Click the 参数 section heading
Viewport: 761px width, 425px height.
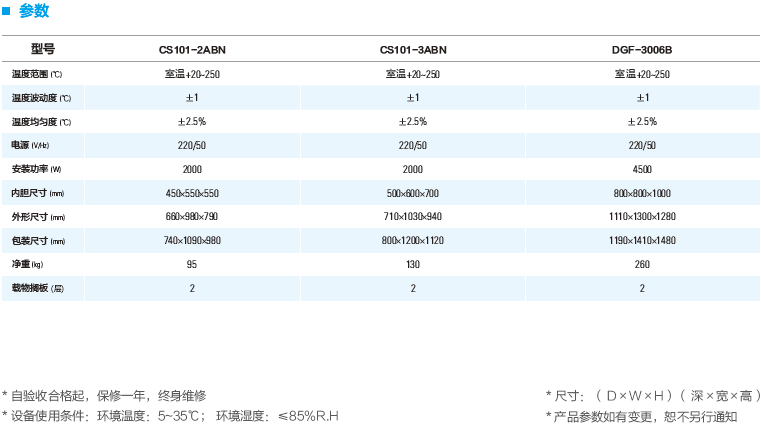point(34,12)
